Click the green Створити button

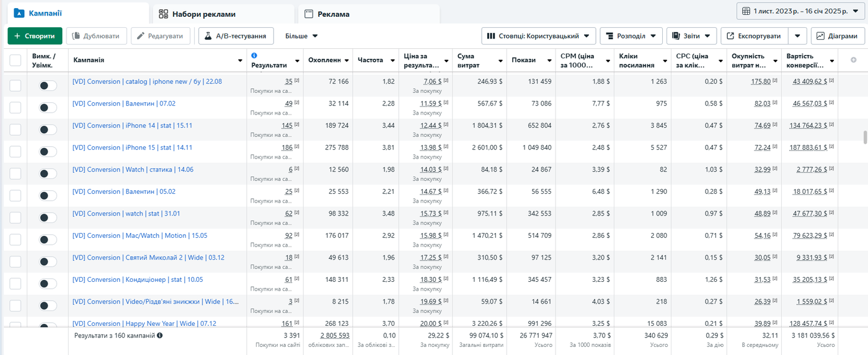(x=35, y=36)
